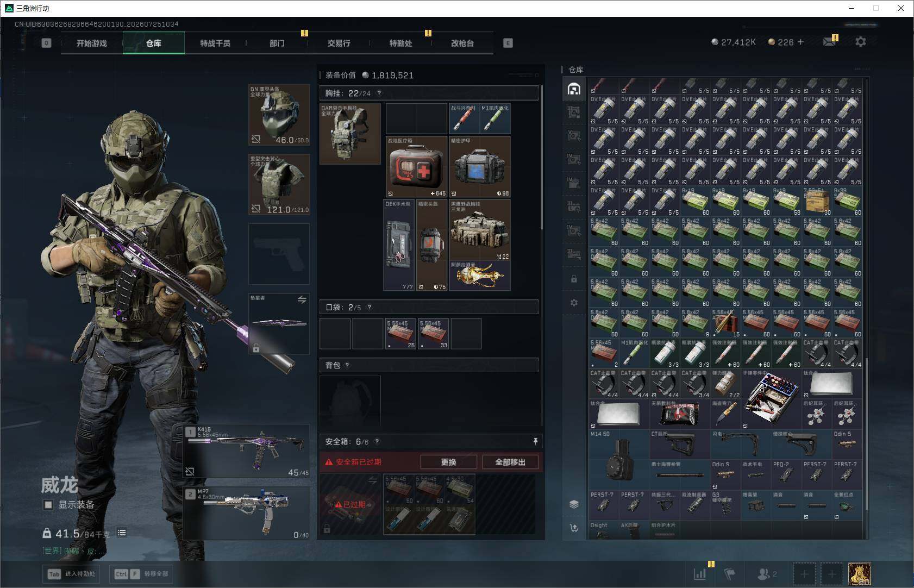914x588 pixels.
Task: Switch to the 开始游戏 tab
Action: pyautogui.click(x=92, y=43)
